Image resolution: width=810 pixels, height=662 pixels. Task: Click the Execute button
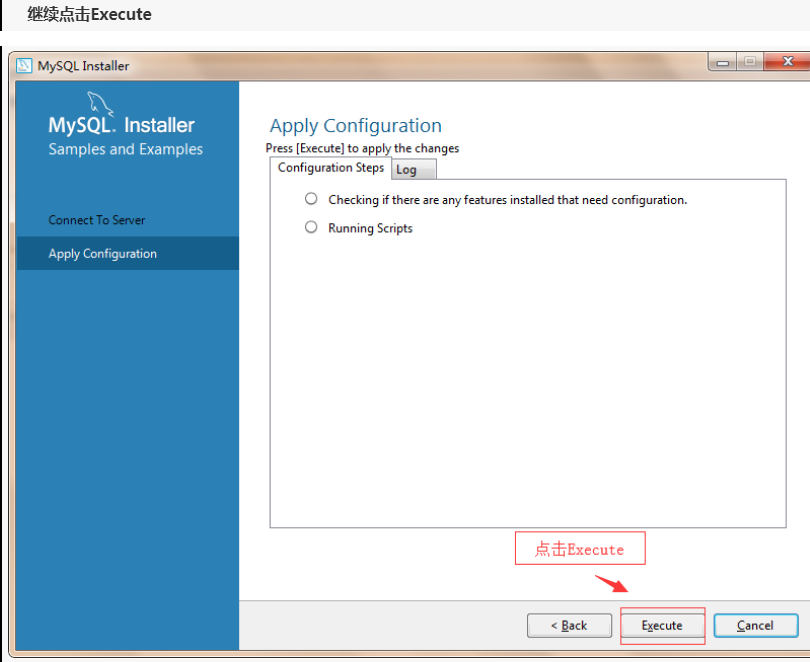[662, 625]
